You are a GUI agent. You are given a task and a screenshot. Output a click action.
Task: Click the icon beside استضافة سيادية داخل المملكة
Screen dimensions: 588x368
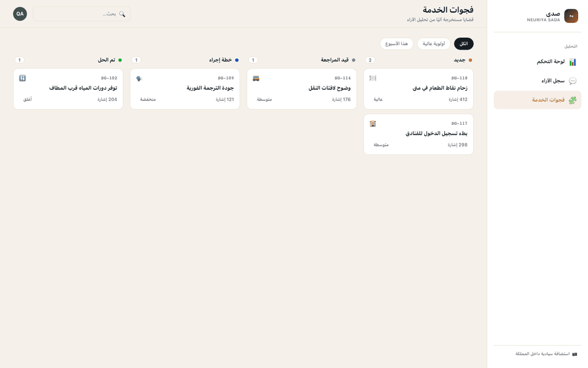(x=574, y=354)
